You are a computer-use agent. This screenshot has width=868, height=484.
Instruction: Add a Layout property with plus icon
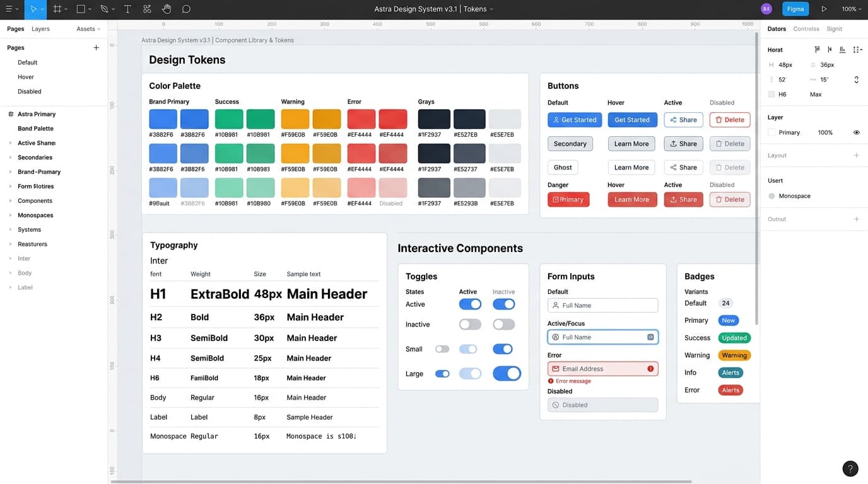(x=856, y=155)
